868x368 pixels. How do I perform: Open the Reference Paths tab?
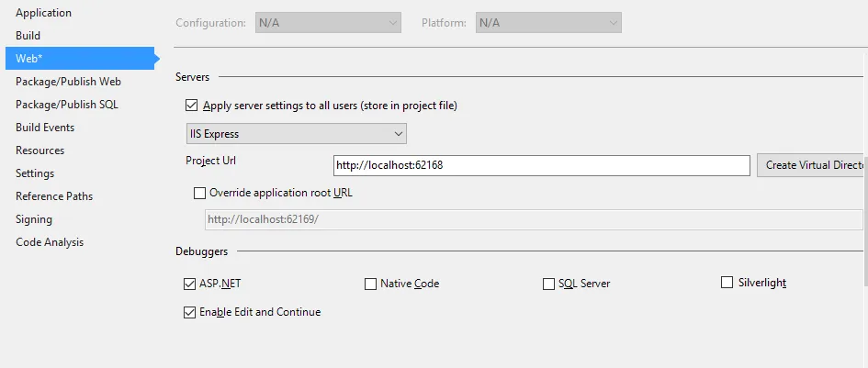54,196
